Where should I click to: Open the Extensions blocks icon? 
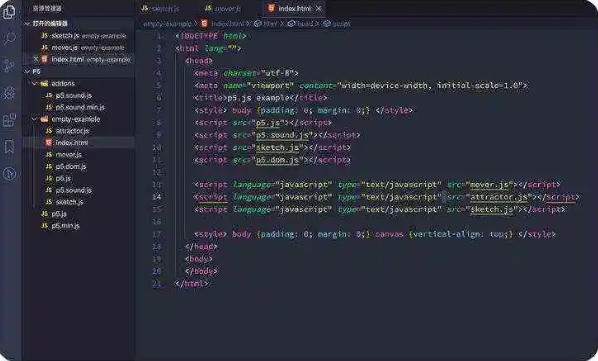click(x=9, y=120)
